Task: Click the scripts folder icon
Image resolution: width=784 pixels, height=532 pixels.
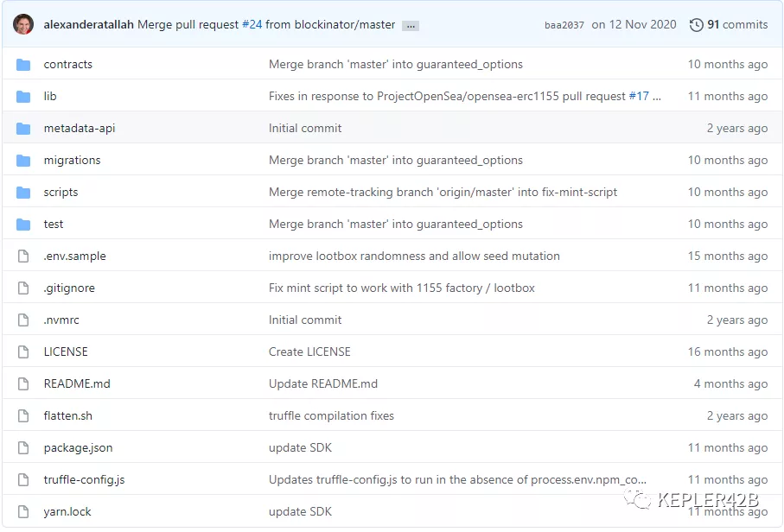Action: coord(23,193)
